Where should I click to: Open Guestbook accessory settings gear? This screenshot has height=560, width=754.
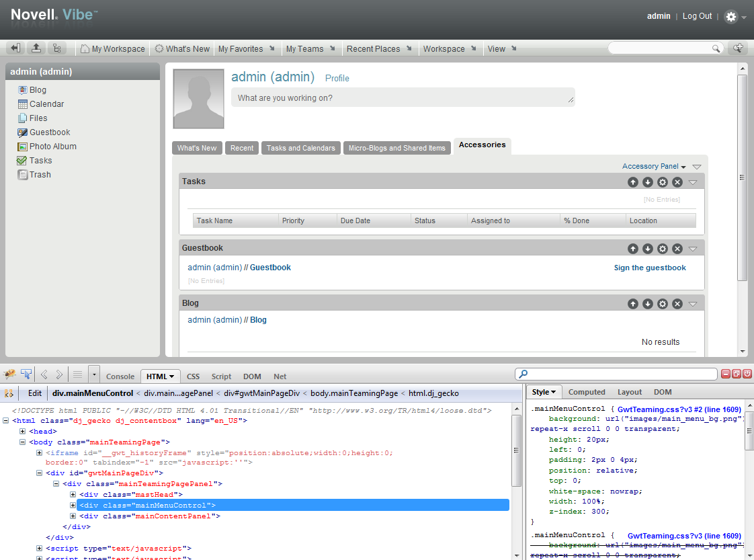click(663, 249)
